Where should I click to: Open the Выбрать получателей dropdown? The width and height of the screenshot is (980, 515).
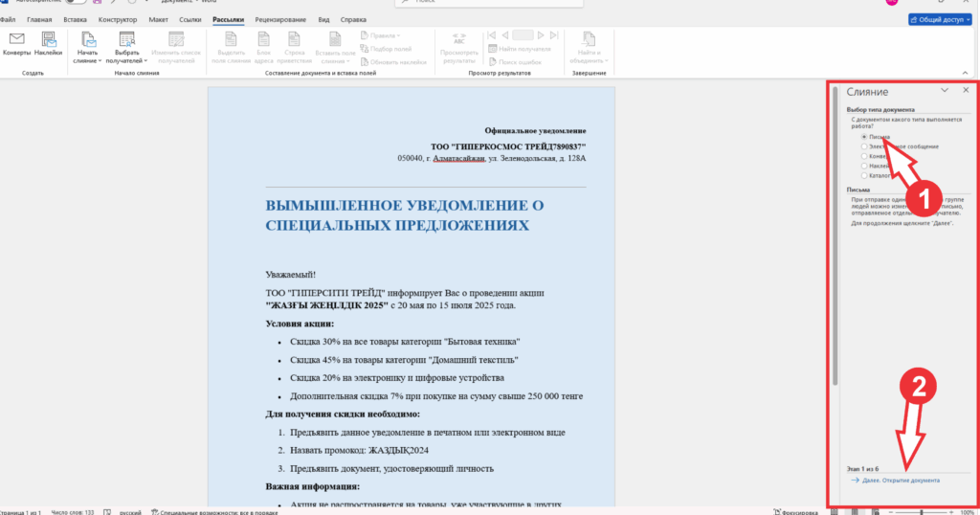click(126, 48)
